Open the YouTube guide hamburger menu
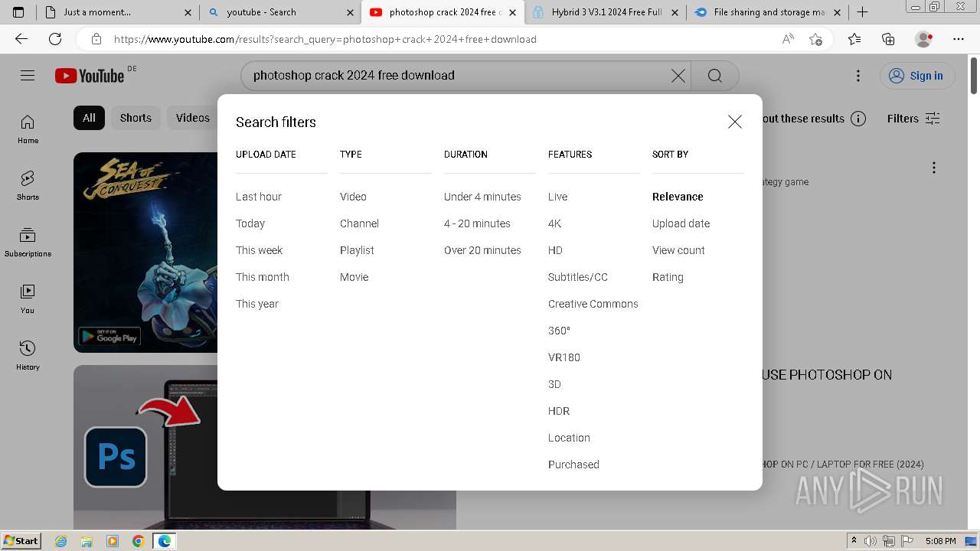The image size is (980, 551). pos(28,75)
